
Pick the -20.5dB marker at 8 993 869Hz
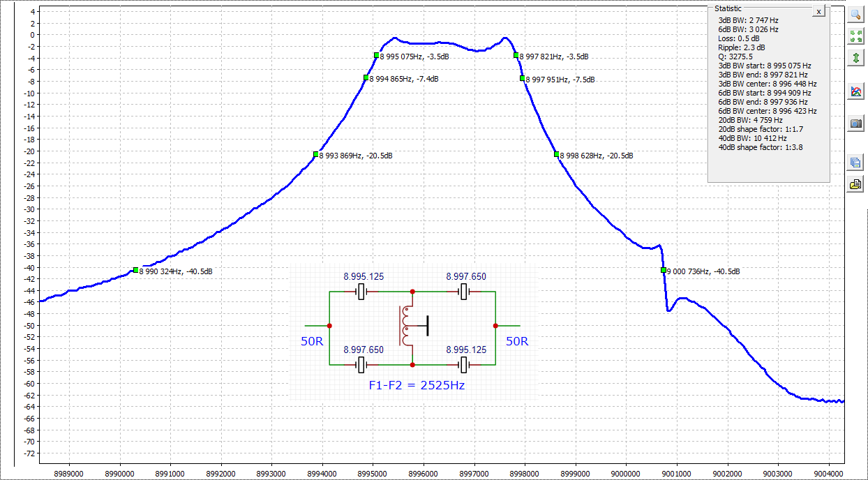pyautogui.click(x=315, y=154)
